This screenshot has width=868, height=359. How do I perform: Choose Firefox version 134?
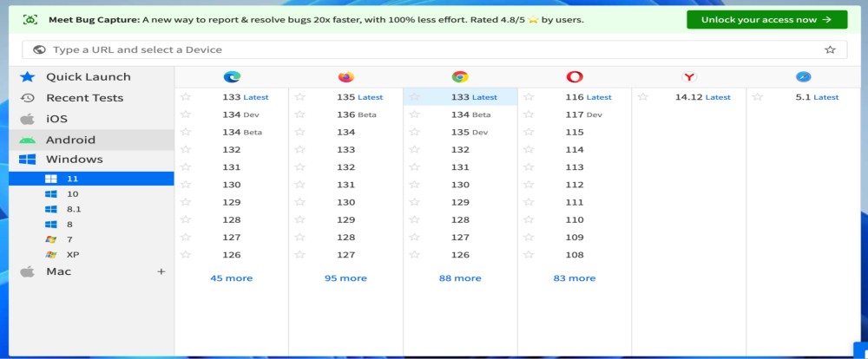[x=346, y=132]
